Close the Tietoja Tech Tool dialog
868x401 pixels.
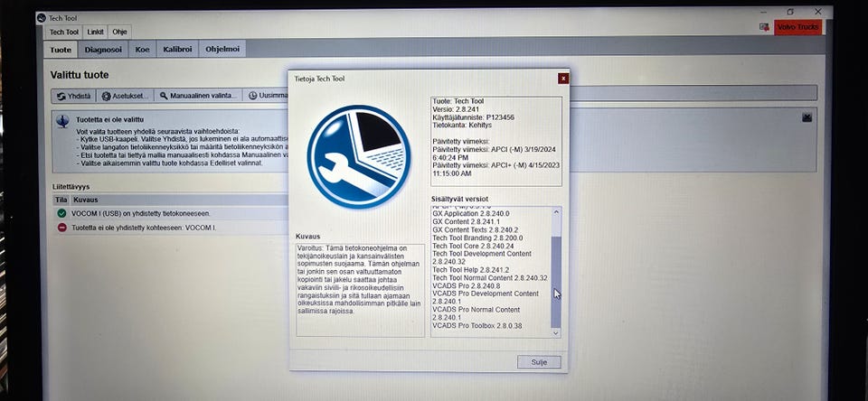[563, 79]
